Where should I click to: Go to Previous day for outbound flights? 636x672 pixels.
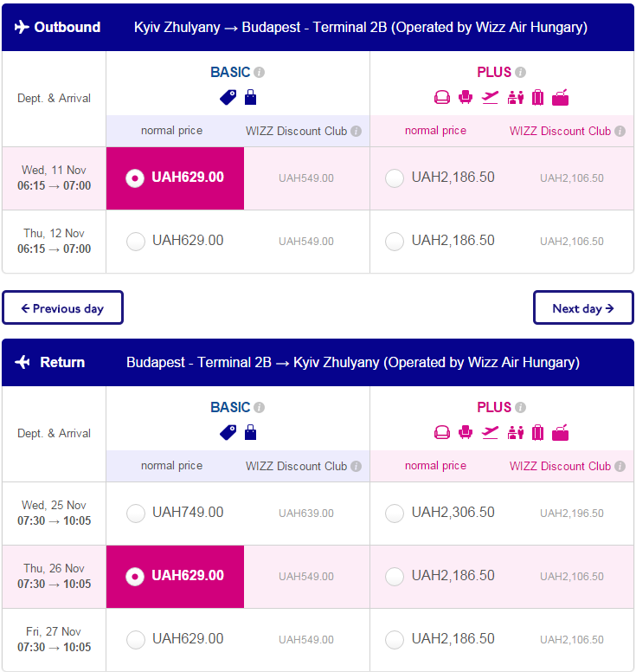62,307
